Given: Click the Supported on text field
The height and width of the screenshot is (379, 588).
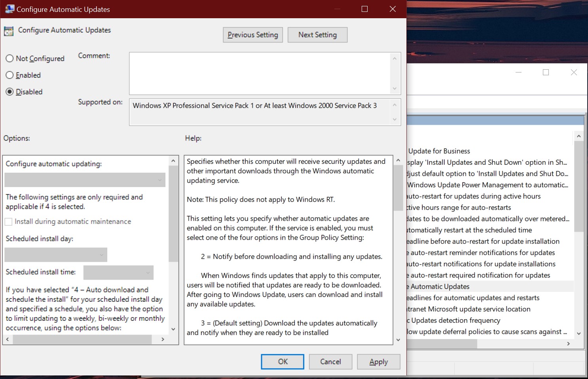Looking at the screenshot, I should pos(260,112).
